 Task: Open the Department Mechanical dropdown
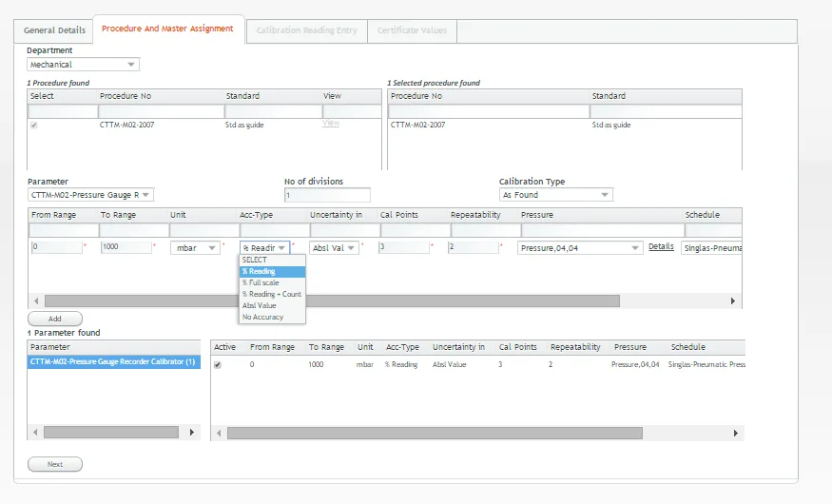coord(83,65)
